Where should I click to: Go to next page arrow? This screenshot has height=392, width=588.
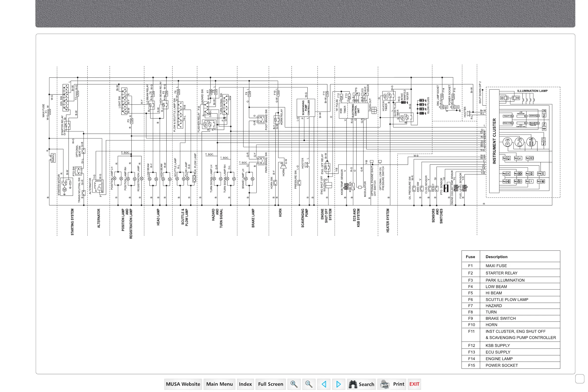click(339, 384)
